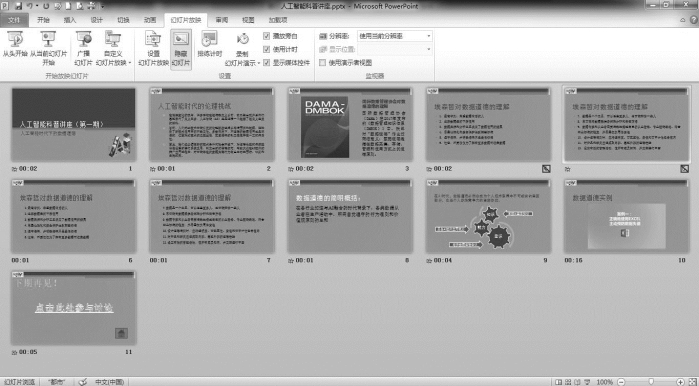Open the File tab
The height and width of the screenshot is (386, 699).
tap(14, 20)
